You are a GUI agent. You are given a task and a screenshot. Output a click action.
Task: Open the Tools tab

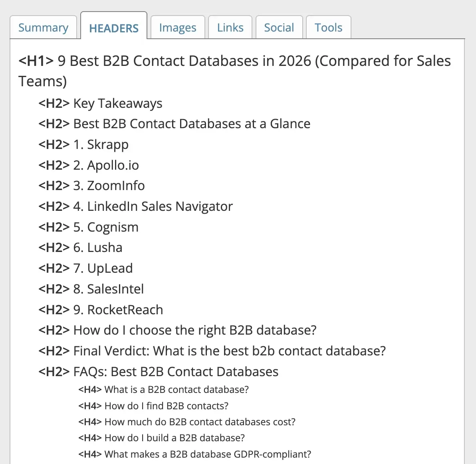328,27
